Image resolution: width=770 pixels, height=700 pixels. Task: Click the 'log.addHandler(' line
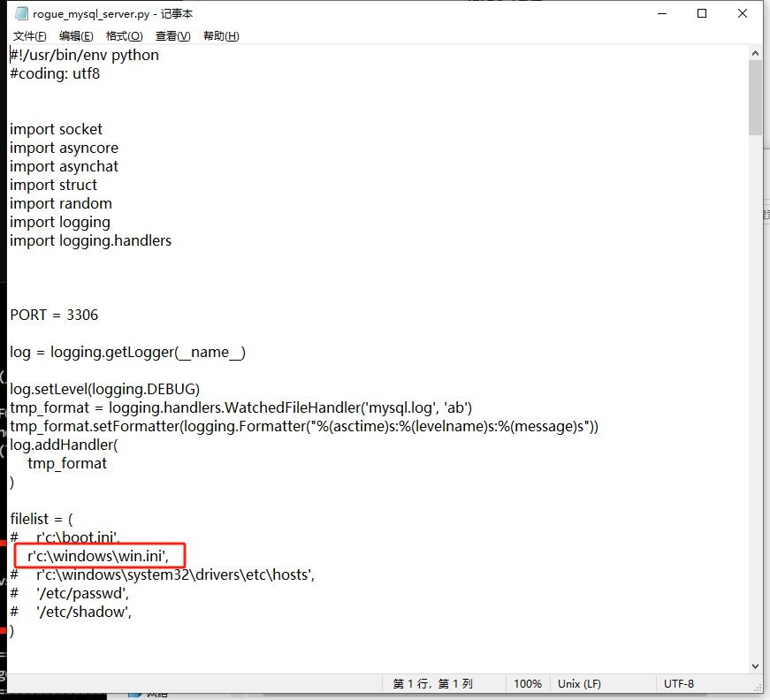pyautogui.click(x=64, y=445)
